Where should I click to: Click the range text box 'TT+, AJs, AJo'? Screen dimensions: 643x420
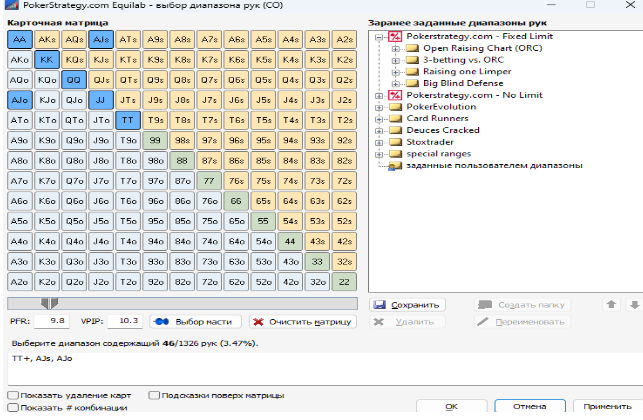324,368
